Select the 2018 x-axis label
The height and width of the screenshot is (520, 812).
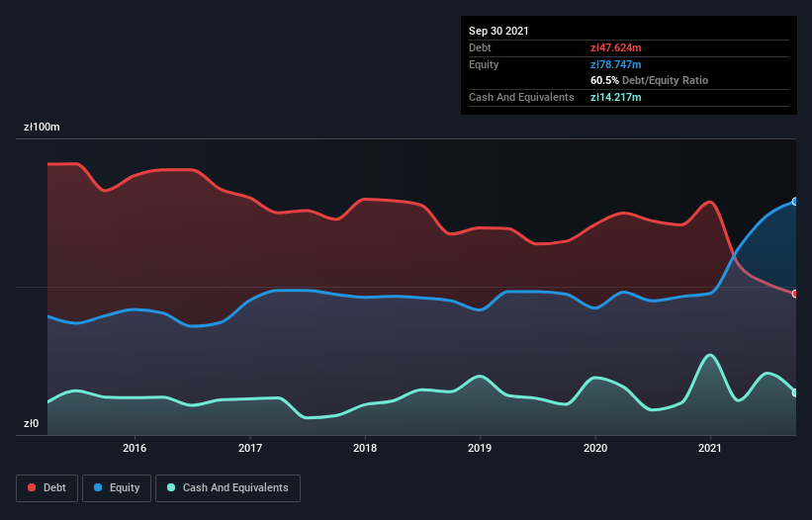click(x=365, y=448)
